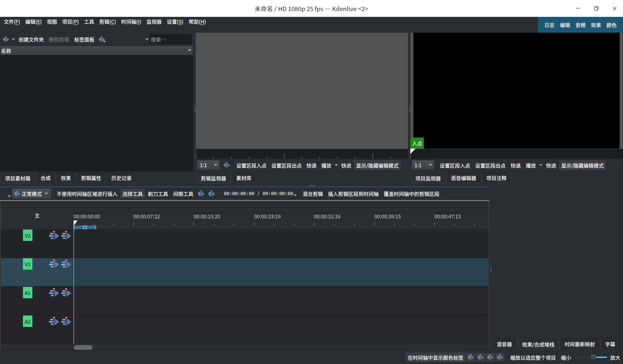Click the 创建文件夹 button
The height and width of the screenshot is (364, 623).
click(31, 39)
